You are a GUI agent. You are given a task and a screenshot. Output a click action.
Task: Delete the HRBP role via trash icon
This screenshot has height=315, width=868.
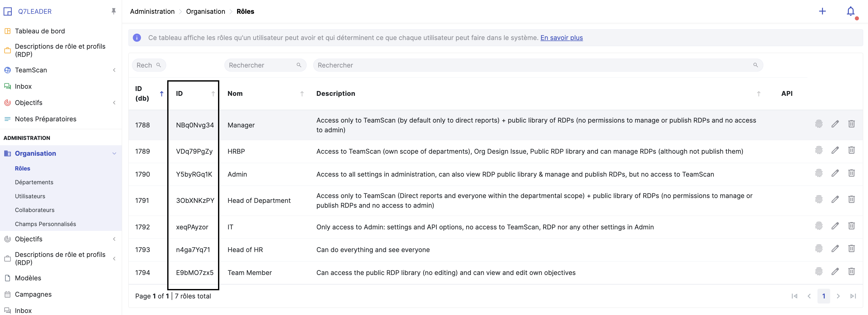coord(851,150)
